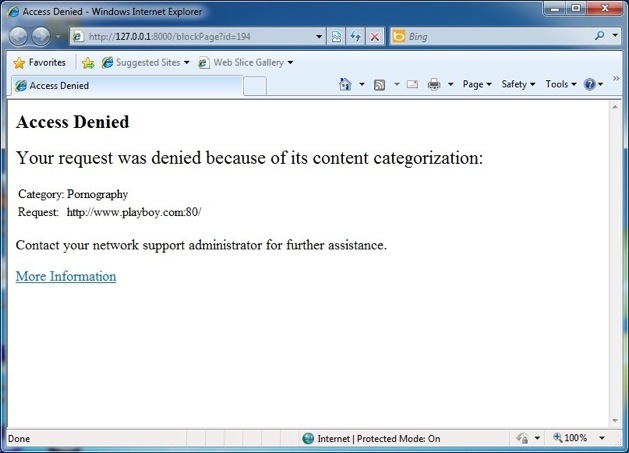This screenshot has width=629, height=453.
Task: Minimize the Internet Explorer window
Action: click(x=555, y=9)
